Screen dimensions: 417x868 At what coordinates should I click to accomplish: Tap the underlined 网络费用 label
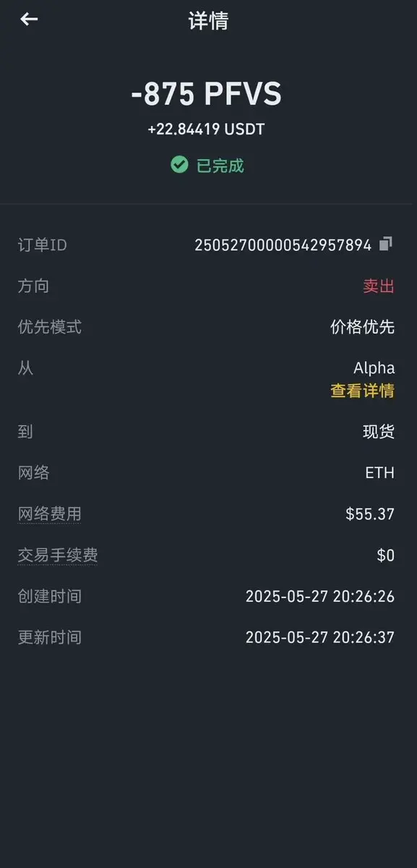[x=49, y=514]
